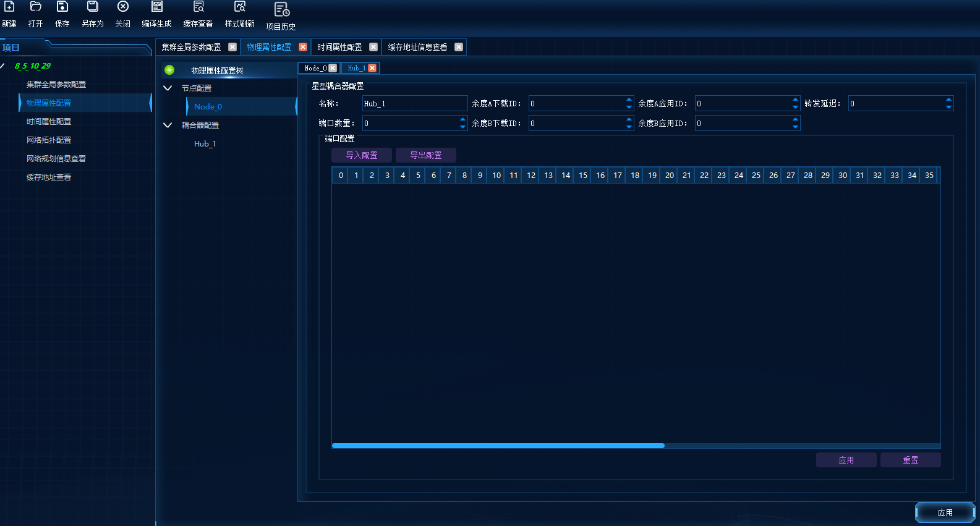The height and width of the screenshot is (526, 980).
Task: Click port column header 0
Action: pyautogui.click(x=341, y=175)
